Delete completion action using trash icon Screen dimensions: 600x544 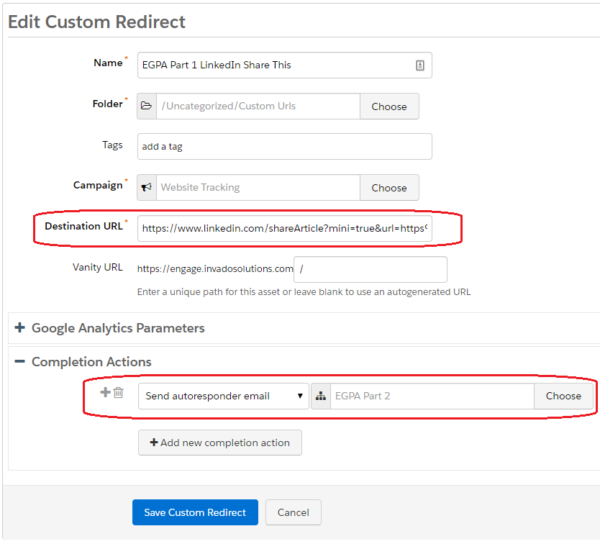click(119, 393)
